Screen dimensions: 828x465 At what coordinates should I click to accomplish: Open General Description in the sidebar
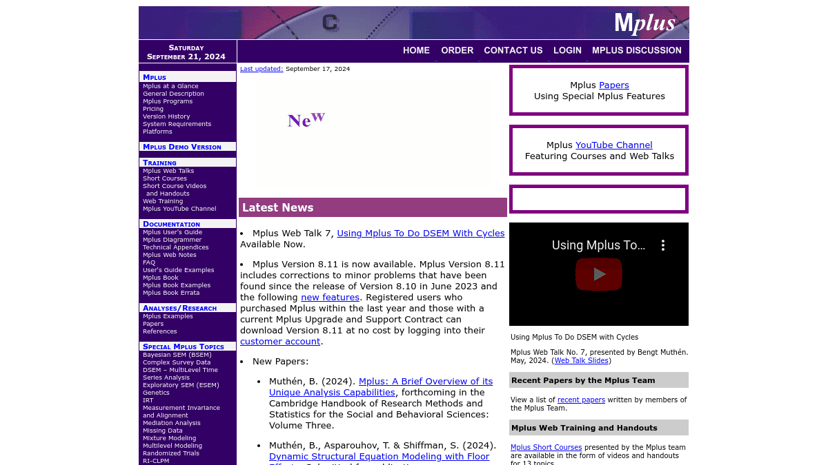[x=173, y=94]
